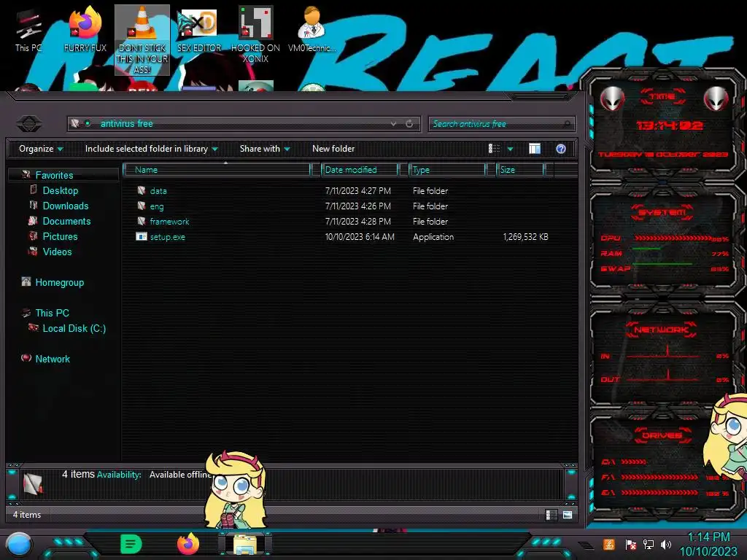Screen dimensions: 747x560
Task: Click the left alien head on gadget
Action: pyautogui.click(x=612, y=99)
